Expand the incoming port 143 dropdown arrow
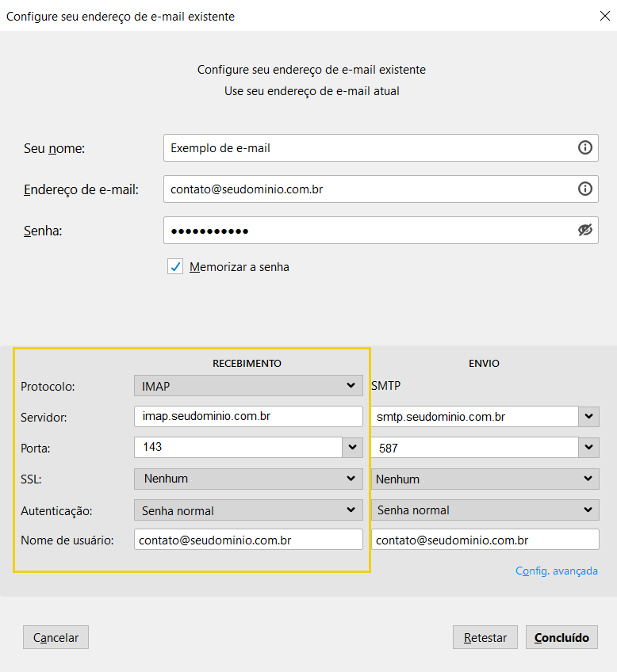 click(x=352, y=448)
